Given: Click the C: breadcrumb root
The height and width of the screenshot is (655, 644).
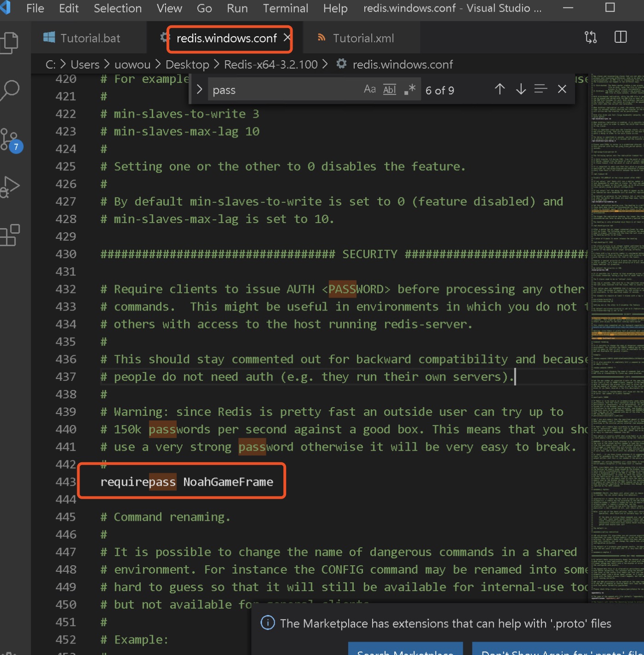Looking at the screenshot, I should click(51, 64).
